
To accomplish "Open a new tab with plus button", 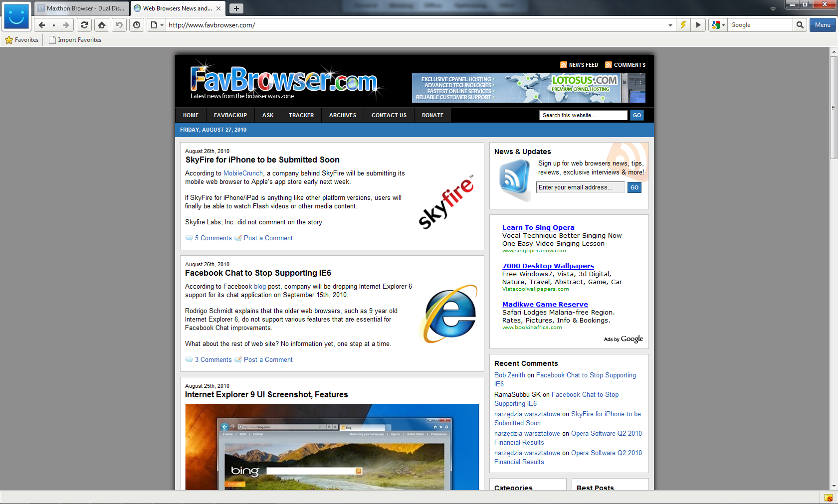I will [236, 8].
